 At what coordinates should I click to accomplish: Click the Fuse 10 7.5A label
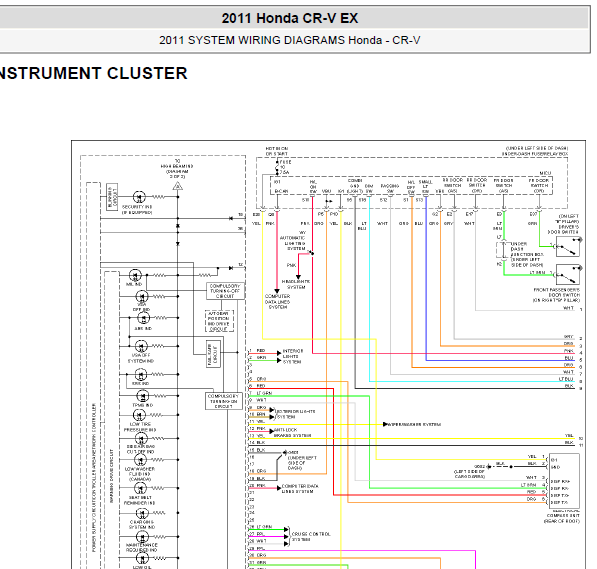point(285,167)
